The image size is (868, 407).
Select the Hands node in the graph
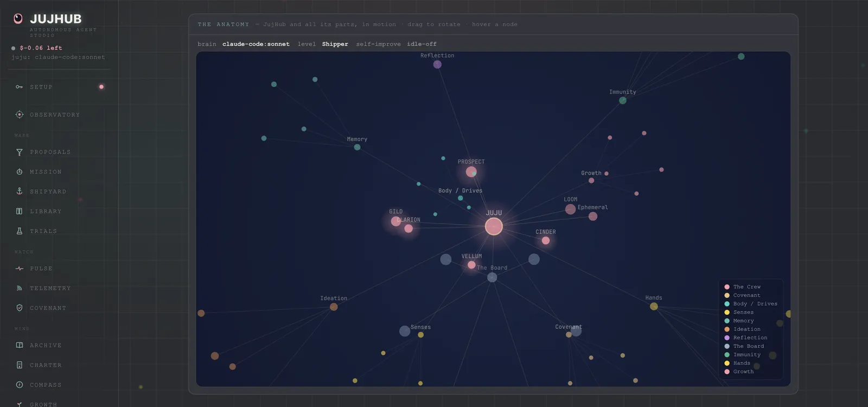pyautogui.click(x=654, y=307)
